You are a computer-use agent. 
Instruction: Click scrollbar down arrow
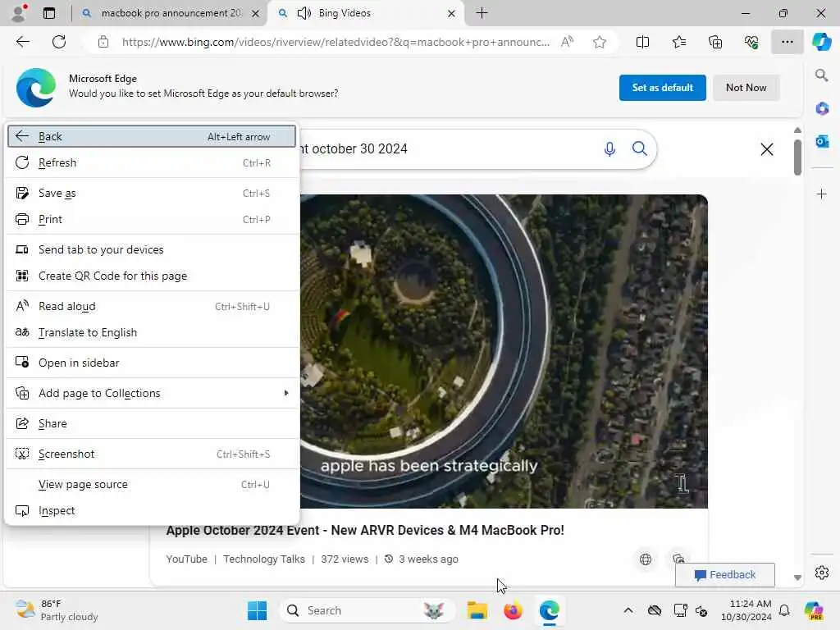click(x=797, y=577)
